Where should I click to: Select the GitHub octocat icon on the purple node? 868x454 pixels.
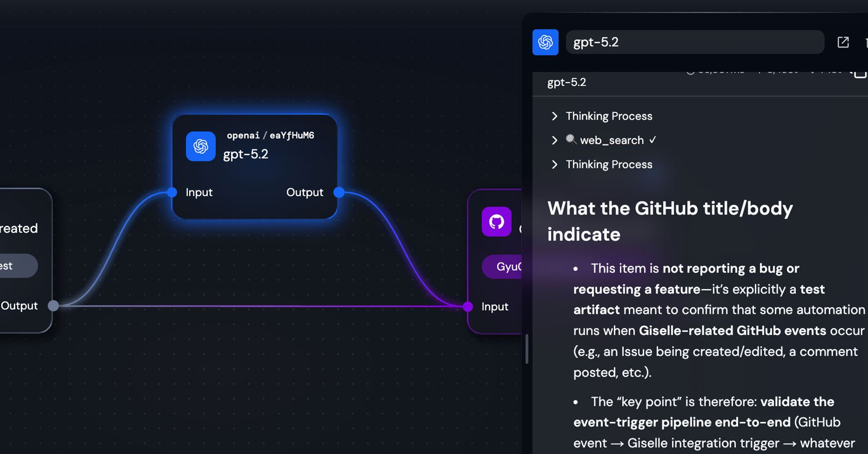tap(496, 221)
